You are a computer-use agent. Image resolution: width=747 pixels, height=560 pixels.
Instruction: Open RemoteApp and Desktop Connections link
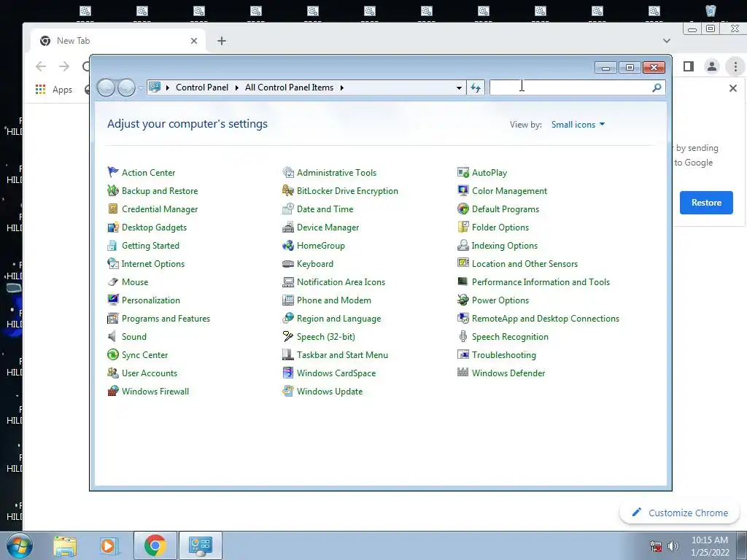[x=546, y=318]
